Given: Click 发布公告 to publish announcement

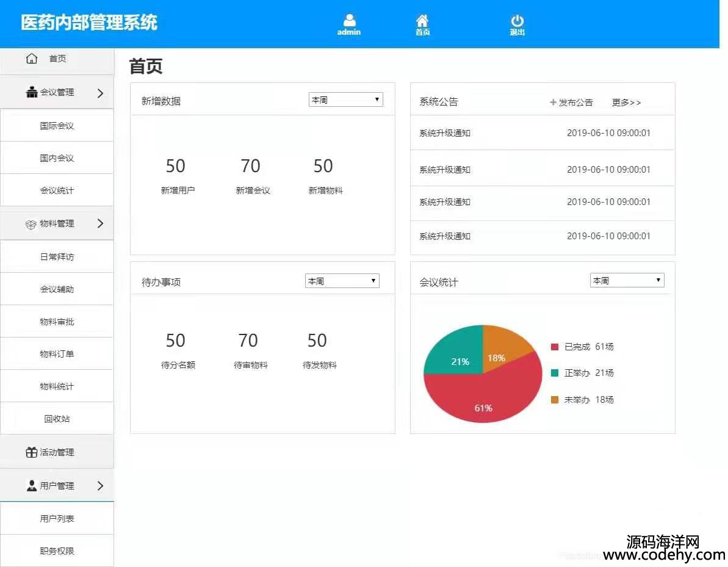Looking at the screenshot, I should pyautogui.click(x=575, y=103).
